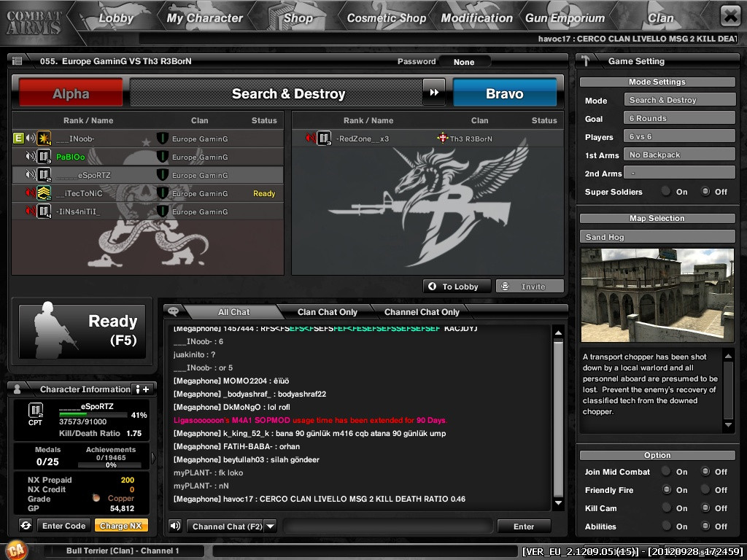This screenshot has height=560, width=747.
Task: Set Join Mid Combat Off
Action: (705, 472)
